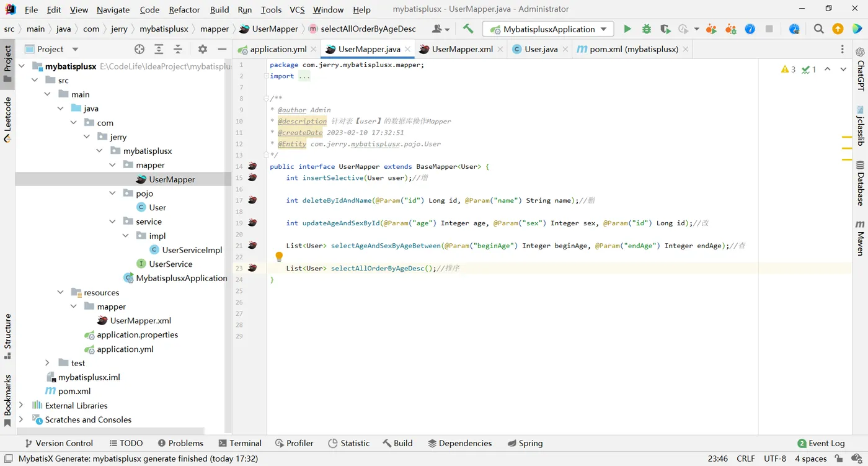Collapse the pojo package node
This screenshot has width=868, height=466.
click(112, 193)
